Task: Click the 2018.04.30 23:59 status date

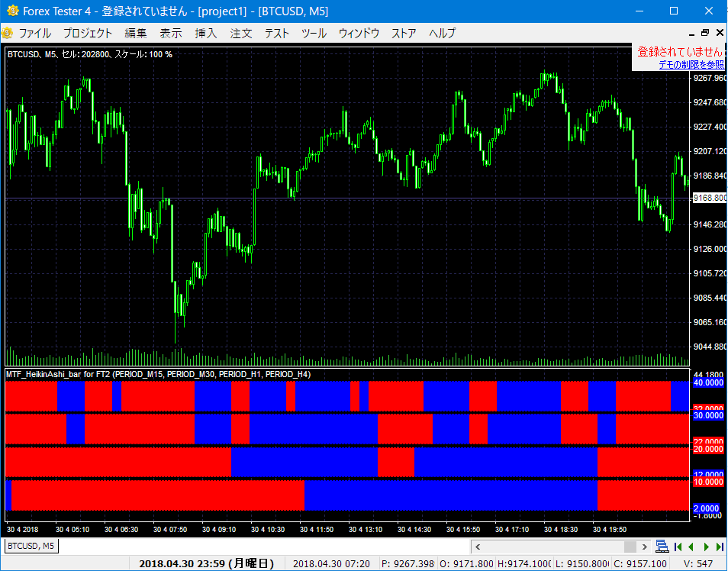Action: click(207, 564)
